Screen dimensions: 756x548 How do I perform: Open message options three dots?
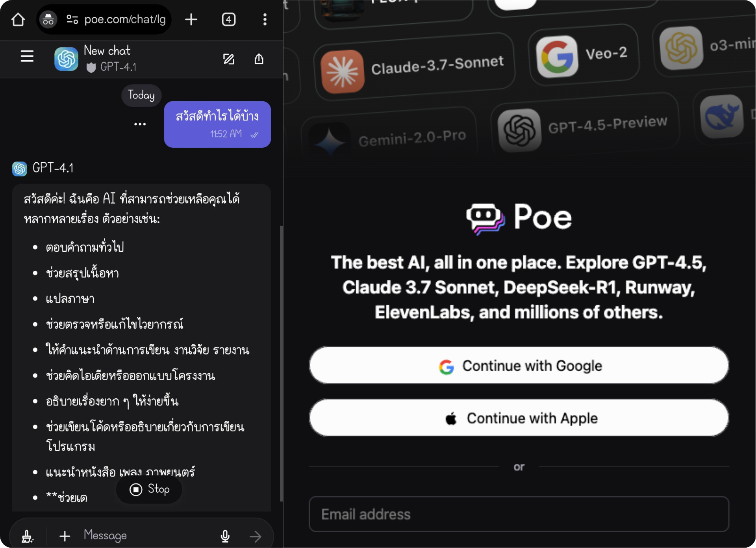[x=140, y=124]
